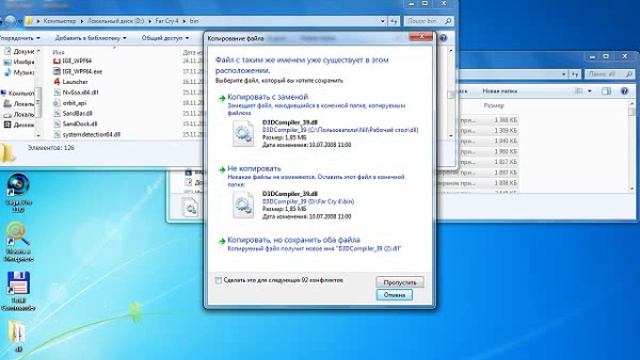Select systemdetection64.dll file
This screenshot has height=360, width=640.
click(x=91, y=134)
